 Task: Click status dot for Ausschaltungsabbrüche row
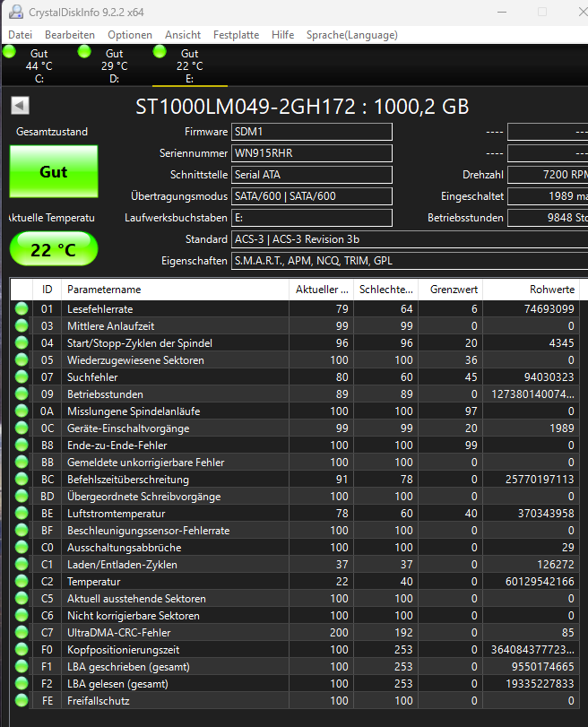point(22,548)
